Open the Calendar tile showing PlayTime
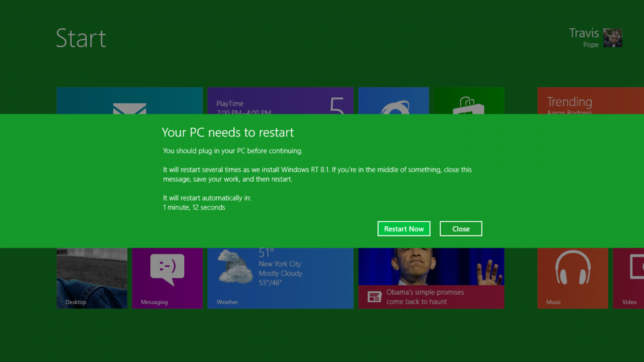 (x=280, y=101)
